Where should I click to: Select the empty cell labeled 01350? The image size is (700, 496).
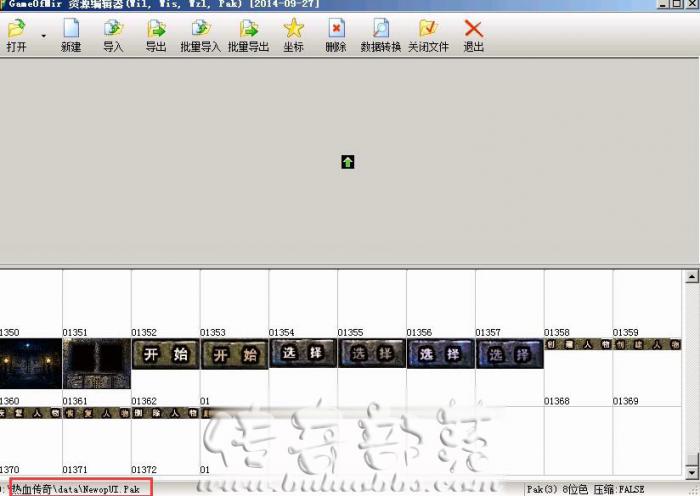point(31,300)
